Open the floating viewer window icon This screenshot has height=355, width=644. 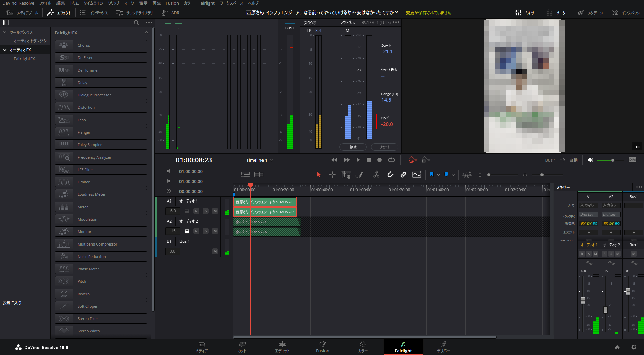pyautogui.click(x=637, y=146)
